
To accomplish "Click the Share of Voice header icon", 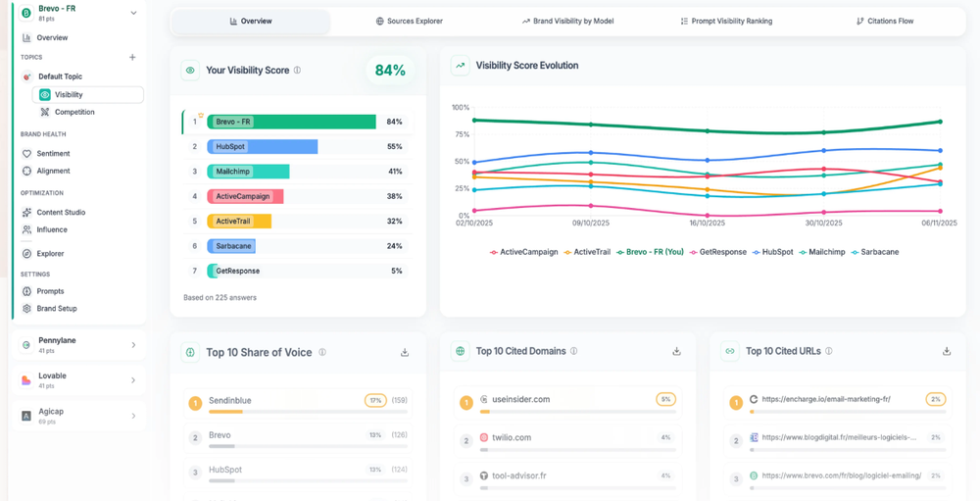I will (x=190, y=352).
